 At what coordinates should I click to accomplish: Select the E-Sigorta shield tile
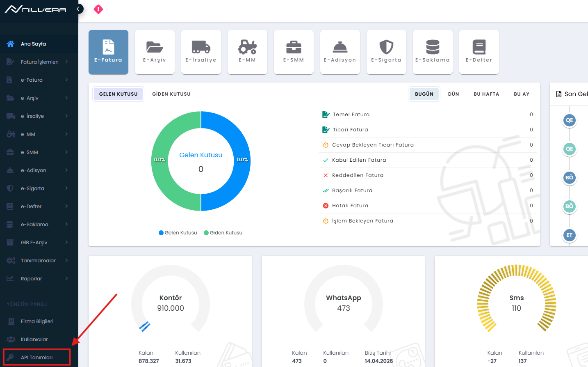[386, 52]
